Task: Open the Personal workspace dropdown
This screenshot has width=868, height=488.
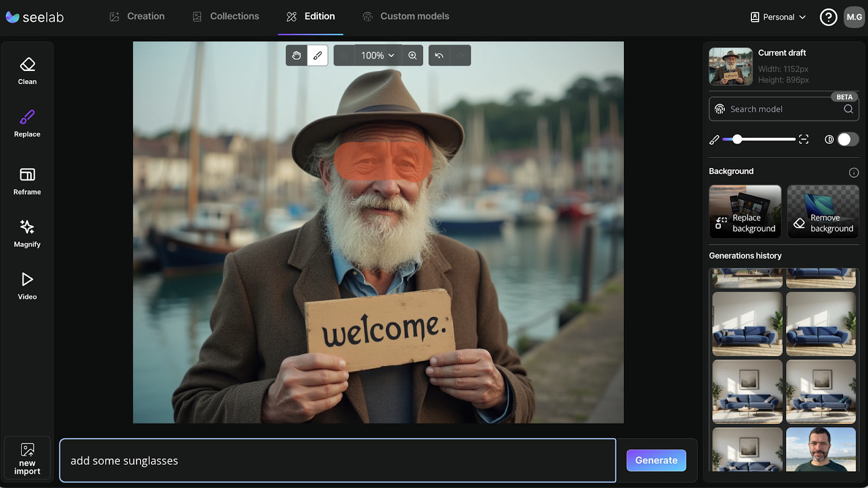Action: pyautogui.click(x=777, y=17)
